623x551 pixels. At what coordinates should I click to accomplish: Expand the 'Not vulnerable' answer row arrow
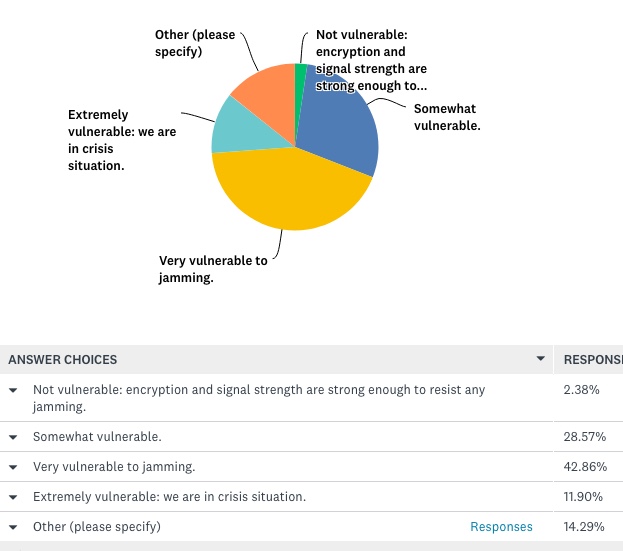click(x=13, y=390)
